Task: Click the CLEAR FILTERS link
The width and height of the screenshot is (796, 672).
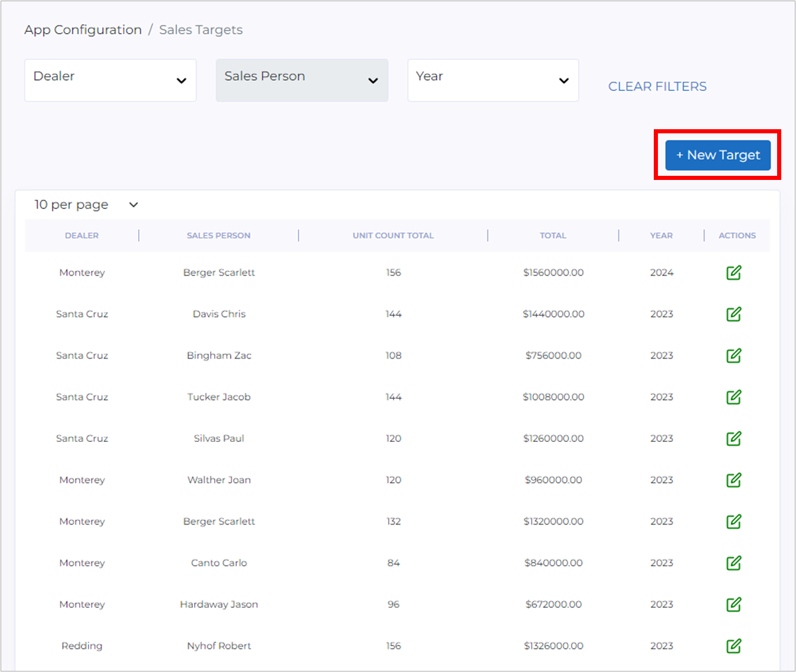Action: pos(657,87)
